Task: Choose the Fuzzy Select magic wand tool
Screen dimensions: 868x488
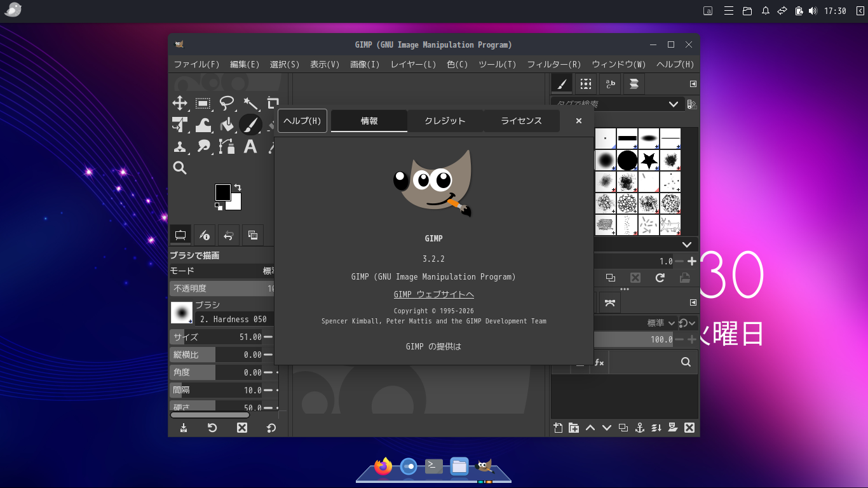Action: pos(250,104)
